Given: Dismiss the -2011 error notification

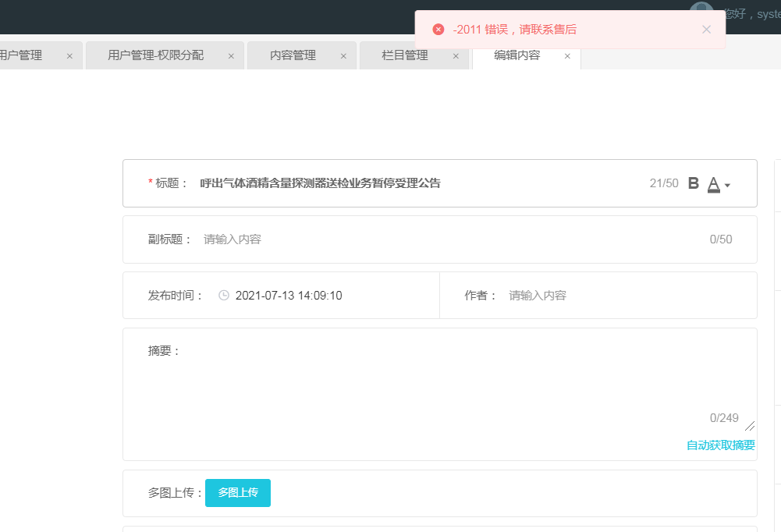Looking at the screenshot, I should (706, 30).
